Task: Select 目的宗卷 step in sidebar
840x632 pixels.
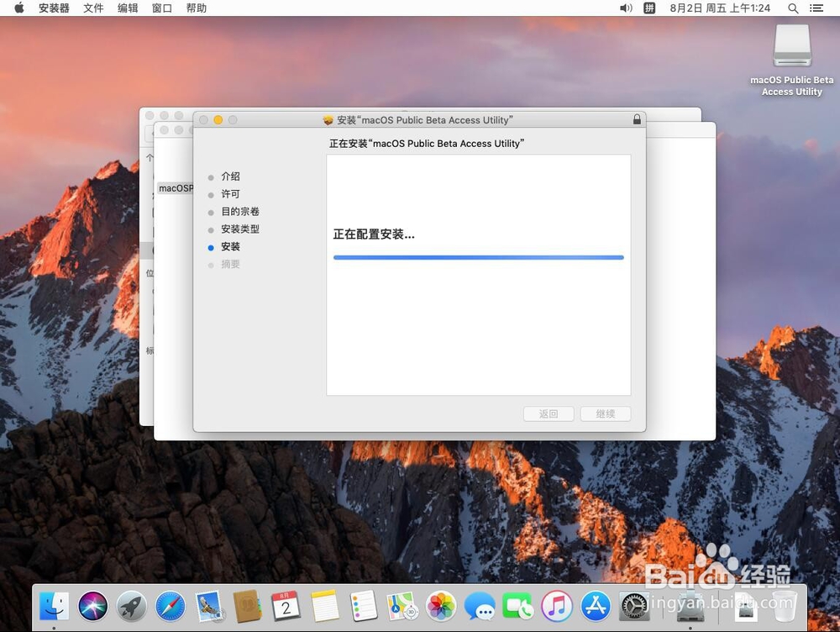Action: click(x=240, y=212)
